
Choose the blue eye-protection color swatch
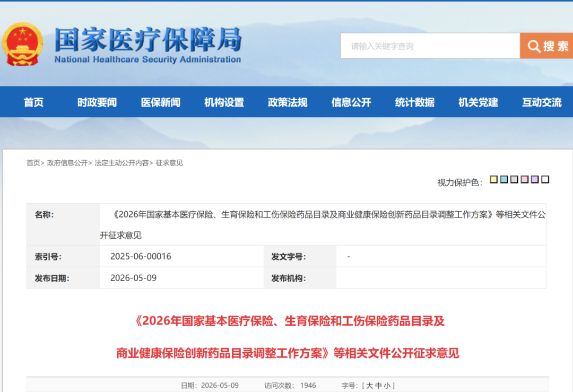pos(504,179)
